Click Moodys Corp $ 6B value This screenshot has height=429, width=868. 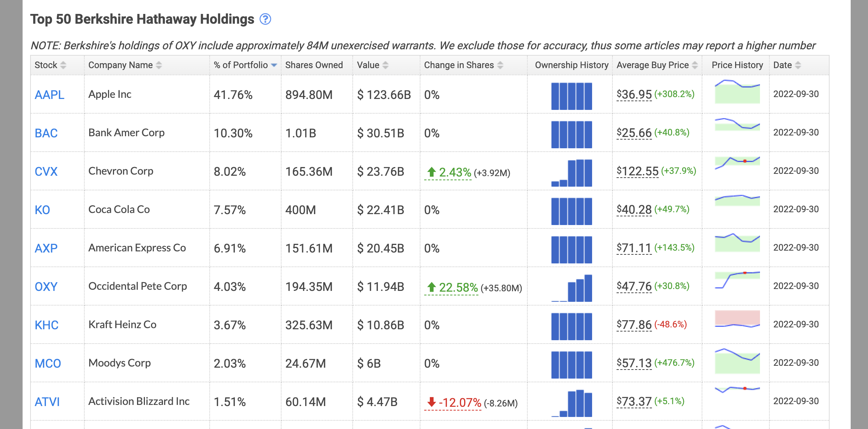(x=369, y=364)
